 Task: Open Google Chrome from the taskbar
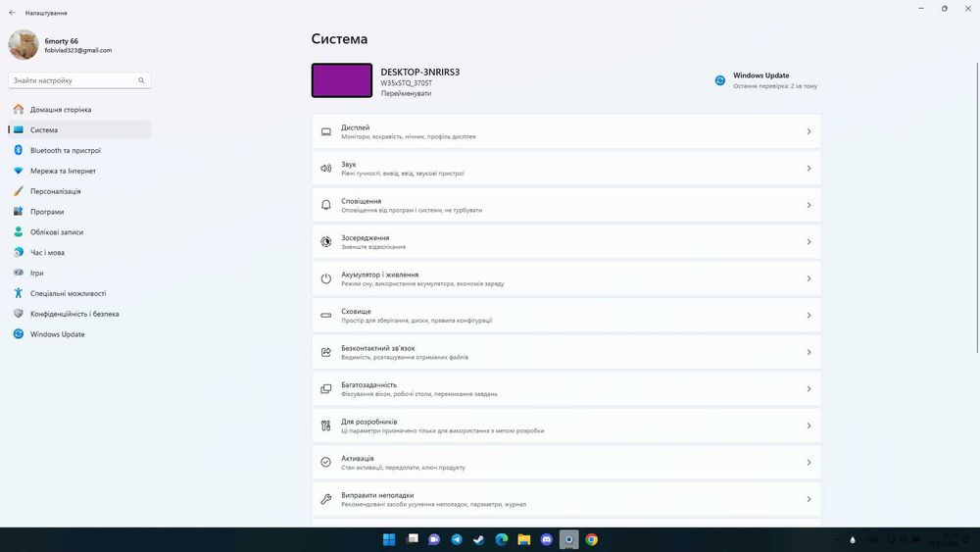pos(592,539)
